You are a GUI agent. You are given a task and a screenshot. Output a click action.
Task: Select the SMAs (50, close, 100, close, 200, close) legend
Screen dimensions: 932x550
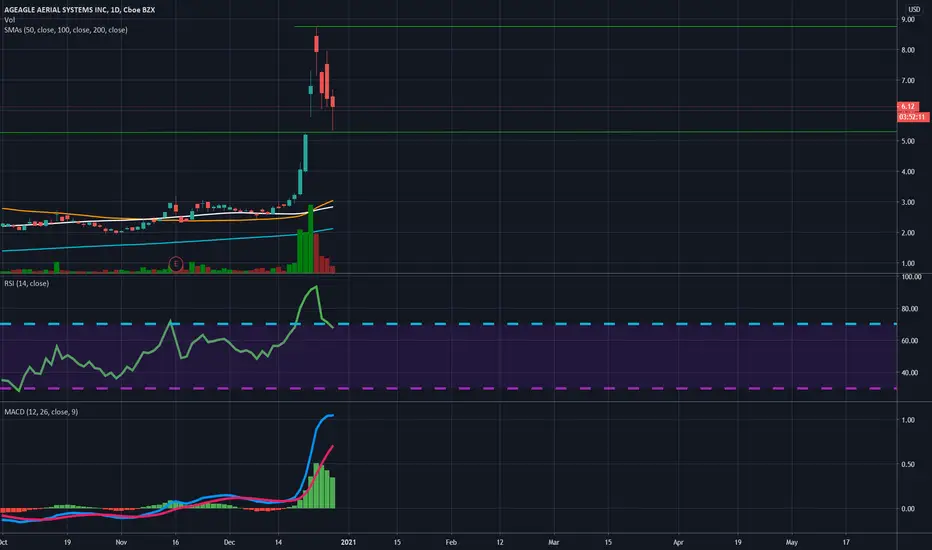pos(65,30)
